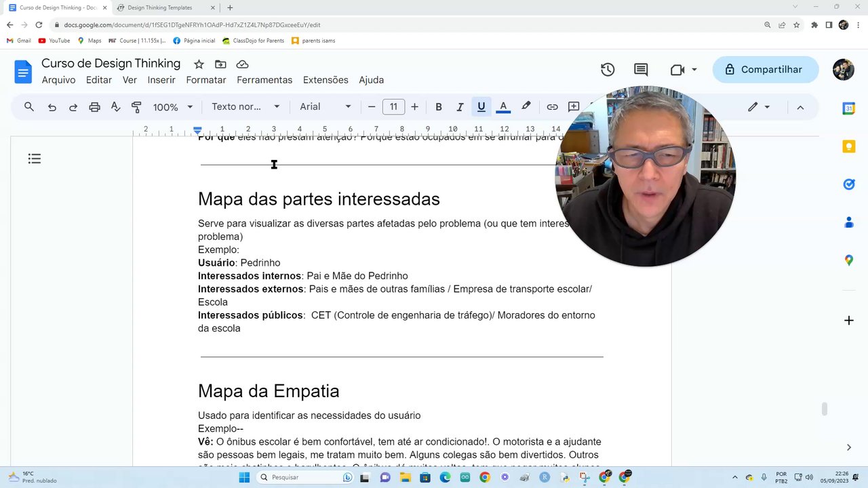Open the YouTube bookmark
Screen dimensions: 868x488
coord(54,41)
